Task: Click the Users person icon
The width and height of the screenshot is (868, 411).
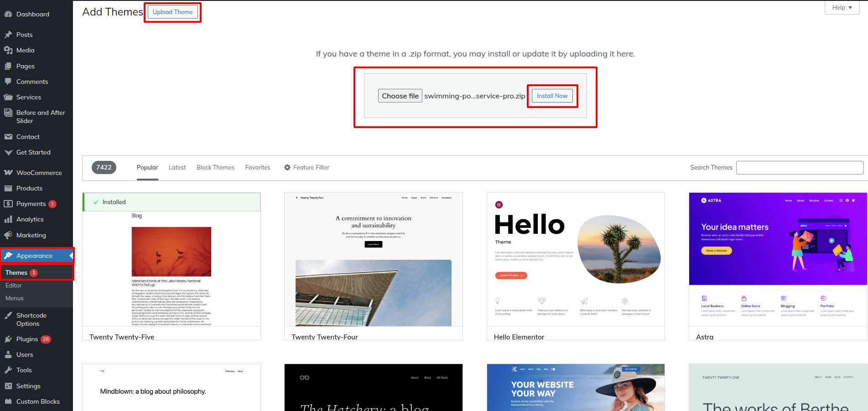Action: [8, 354]
